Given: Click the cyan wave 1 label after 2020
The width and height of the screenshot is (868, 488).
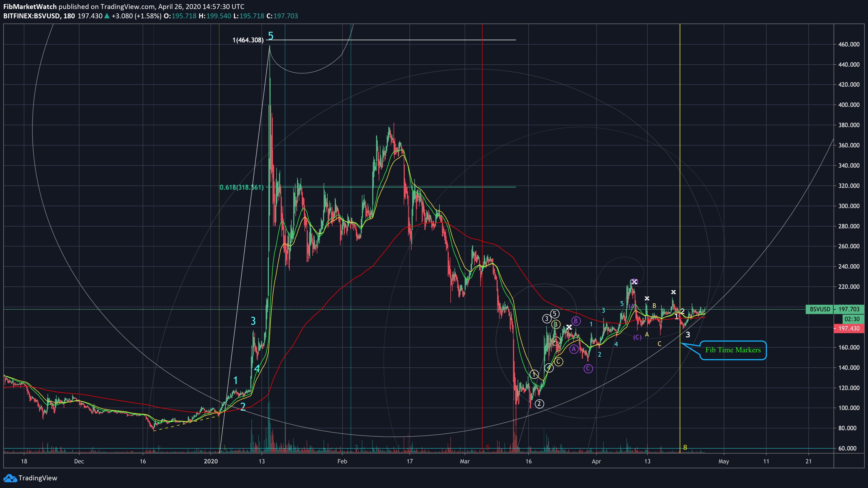Looking at the screenshot, I should pos(236,380).
